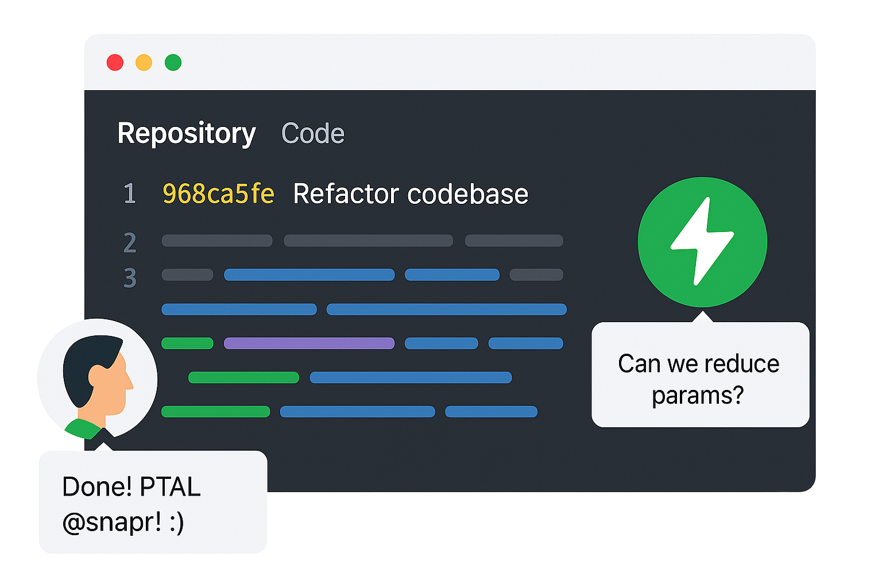Expand the 'Can we reduce params?' comment bubble

tap(699, 376)
